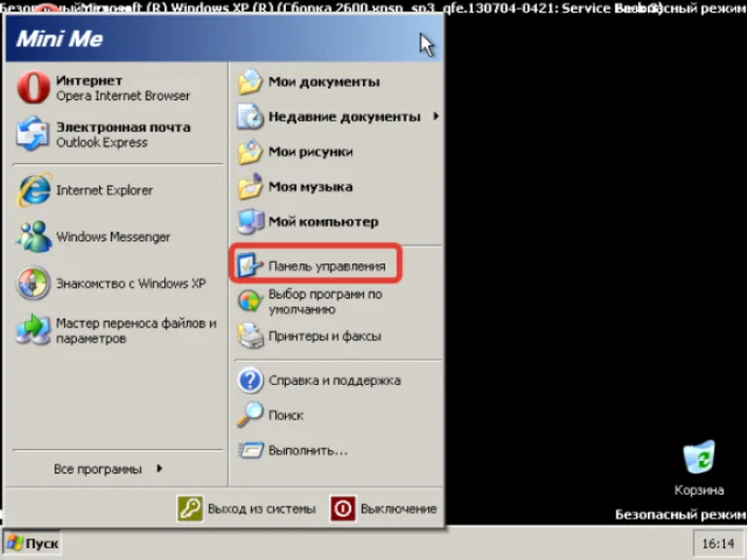The image size is (747, 560).
Task: Start Знакомство с Windows XP icon
Action: 33,283
